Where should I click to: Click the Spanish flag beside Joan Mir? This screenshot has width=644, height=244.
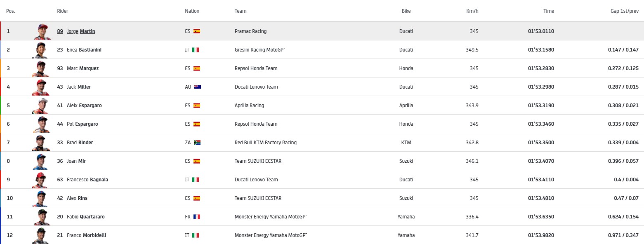[197, 161]
